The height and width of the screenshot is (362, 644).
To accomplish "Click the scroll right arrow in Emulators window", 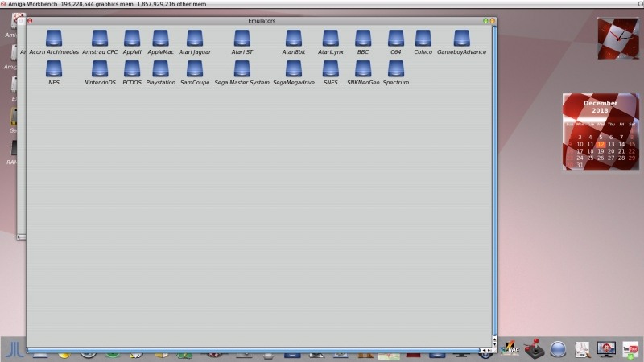I will point(489,351).
